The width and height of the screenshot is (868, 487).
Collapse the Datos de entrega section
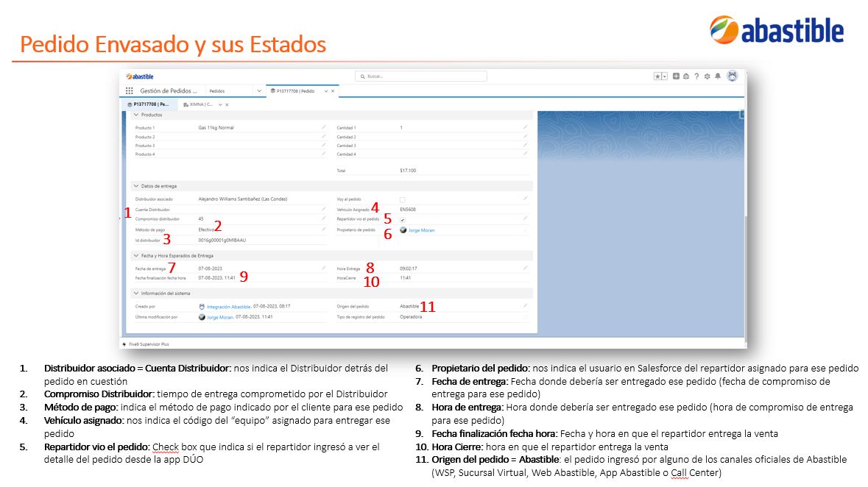[x=136, y=186]
